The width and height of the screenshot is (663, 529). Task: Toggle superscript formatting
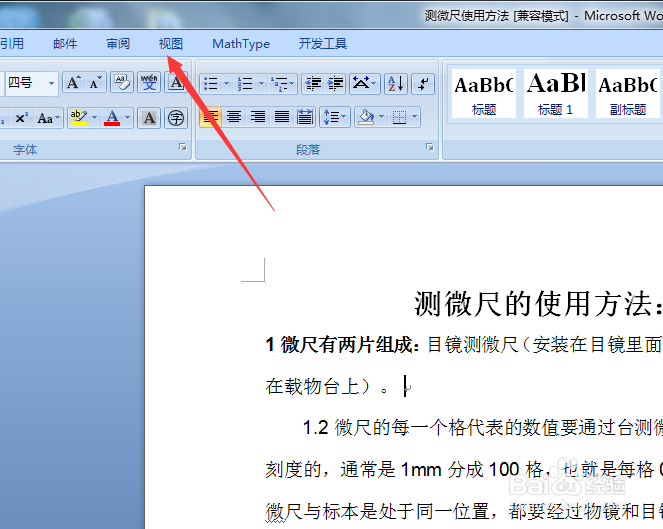(x=21, y=118)
